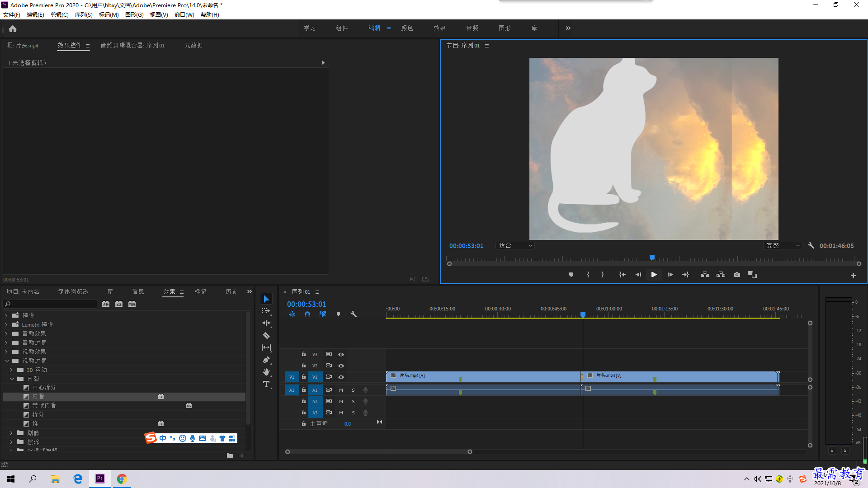Viewport: 868px width, 488px height.
Task: Select the Hand tool
Action: [266, 372]
